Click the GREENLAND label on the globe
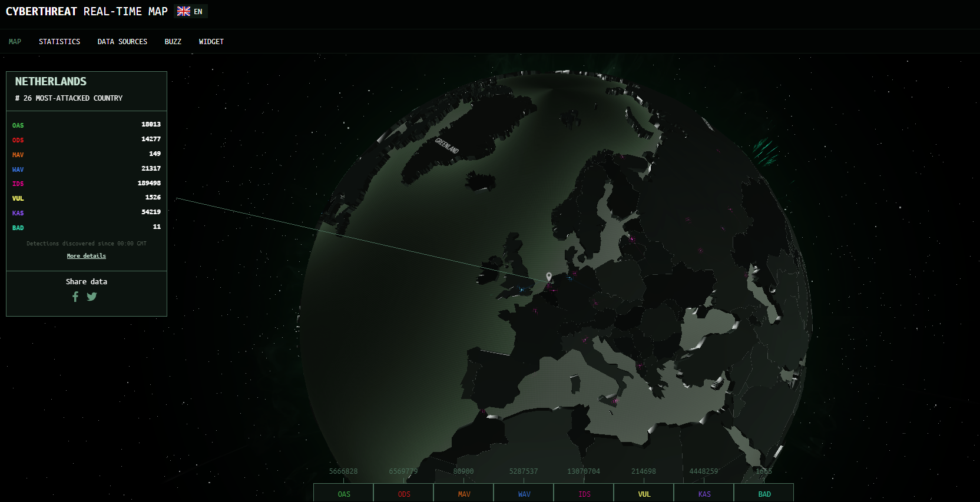The image size is (980, 502). pos(446,145)
